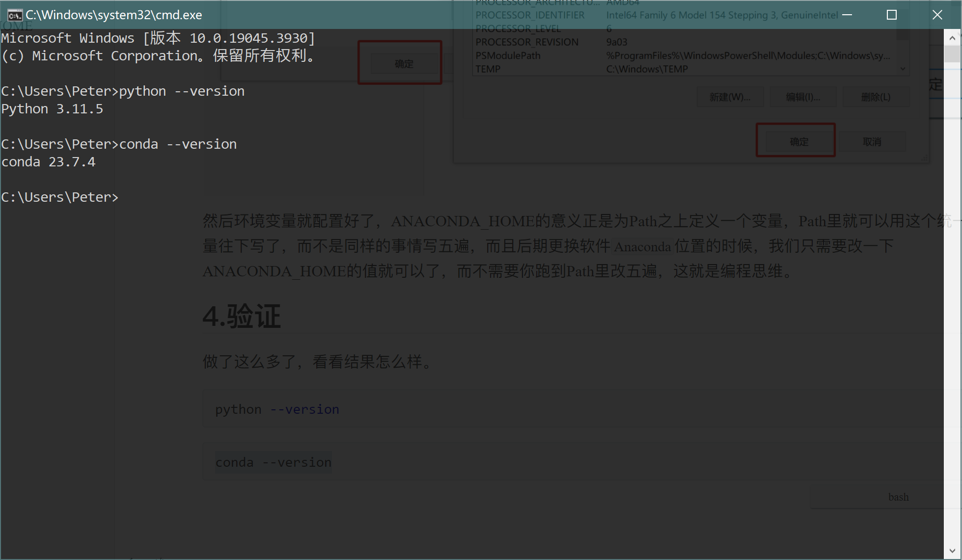Close the cmd.exe window
This screenshot has height=560, width=962.
pyautogui.click(x=937, y=15)
